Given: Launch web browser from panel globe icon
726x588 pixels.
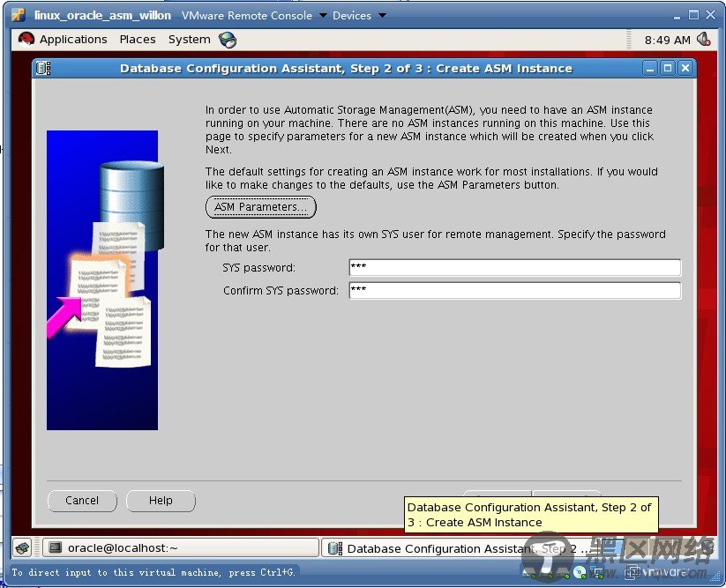Looking at the screenshot, I should (228, 40).
